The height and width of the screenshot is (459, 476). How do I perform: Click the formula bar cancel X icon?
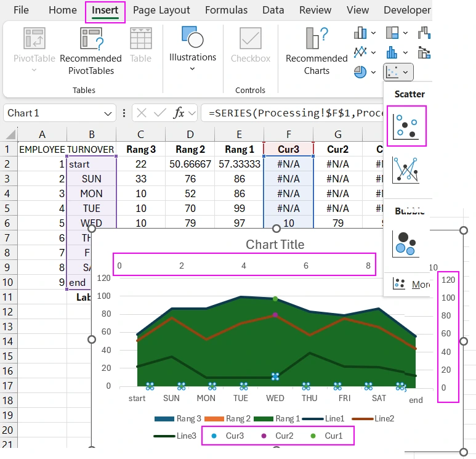point(142,113)
